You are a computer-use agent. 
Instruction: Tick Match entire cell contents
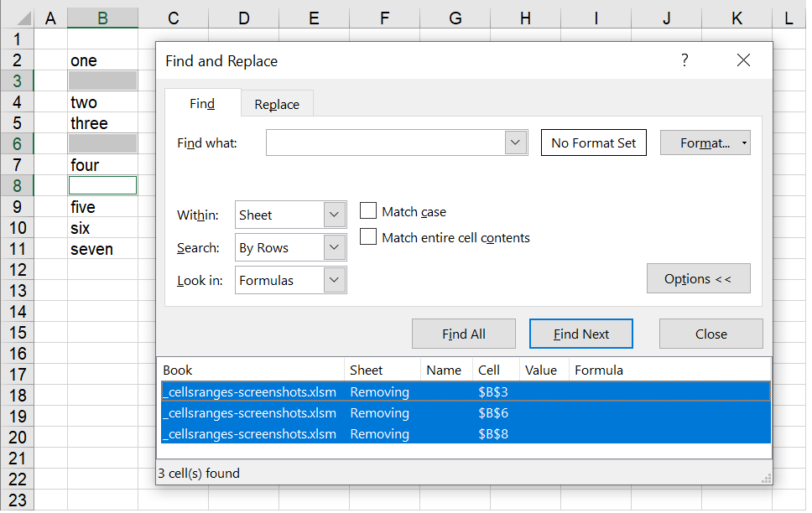click(368, 237)
